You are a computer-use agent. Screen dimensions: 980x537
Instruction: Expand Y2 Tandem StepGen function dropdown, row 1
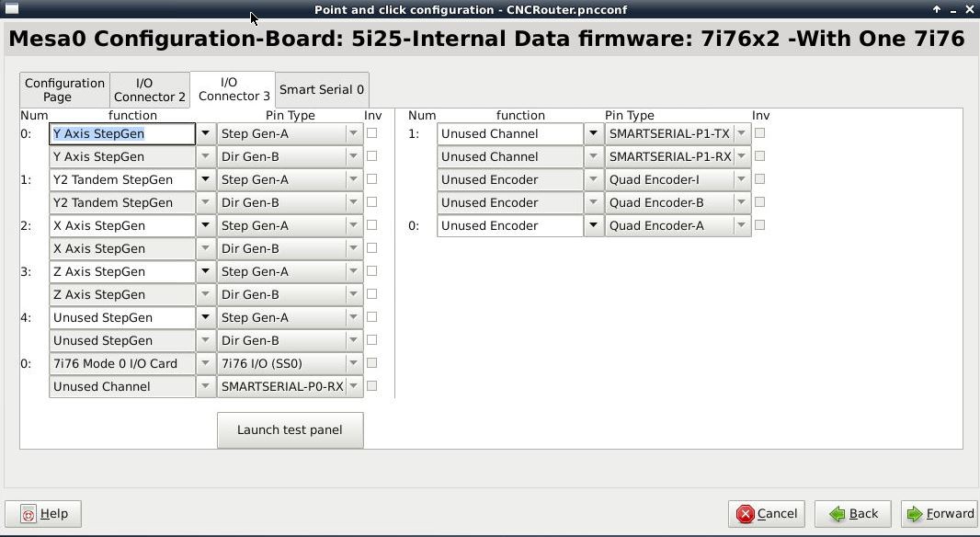point(206,180)
